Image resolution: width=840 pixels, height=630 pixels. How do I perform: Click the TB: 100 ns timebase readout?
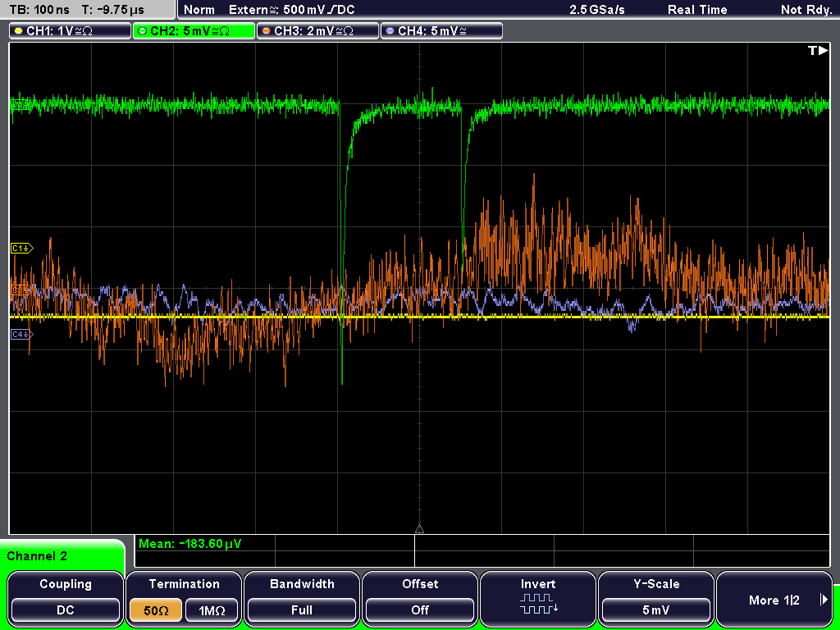click(39, 10)
